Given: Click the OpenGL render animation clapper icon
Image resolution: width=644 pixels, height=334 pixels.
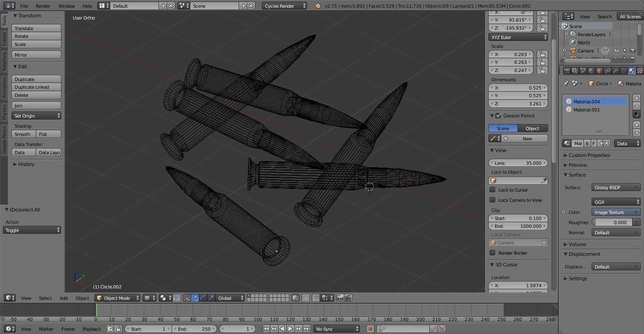Looking at the screenshot, I should 348,298.
